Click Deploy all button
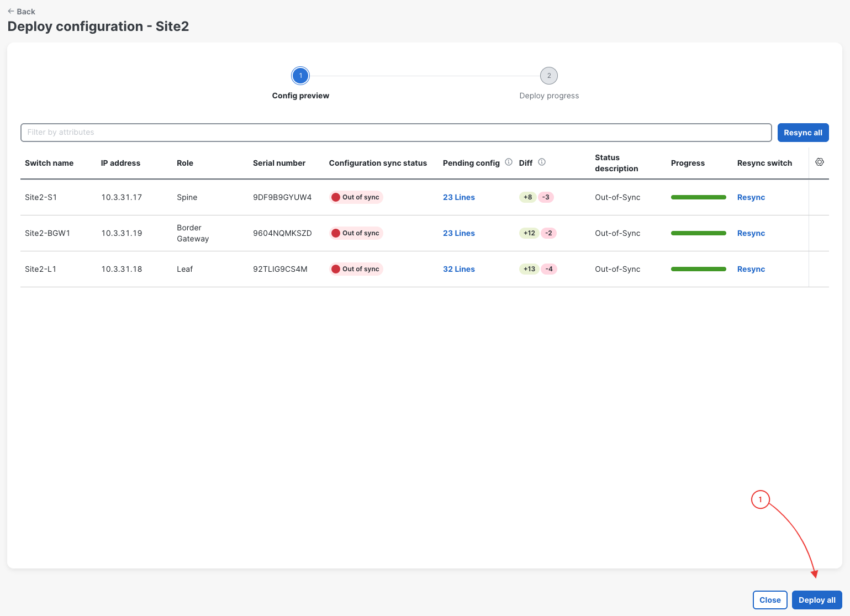This screenshot has height=616, width=850. pyautogui.click(x=817, y=600)
